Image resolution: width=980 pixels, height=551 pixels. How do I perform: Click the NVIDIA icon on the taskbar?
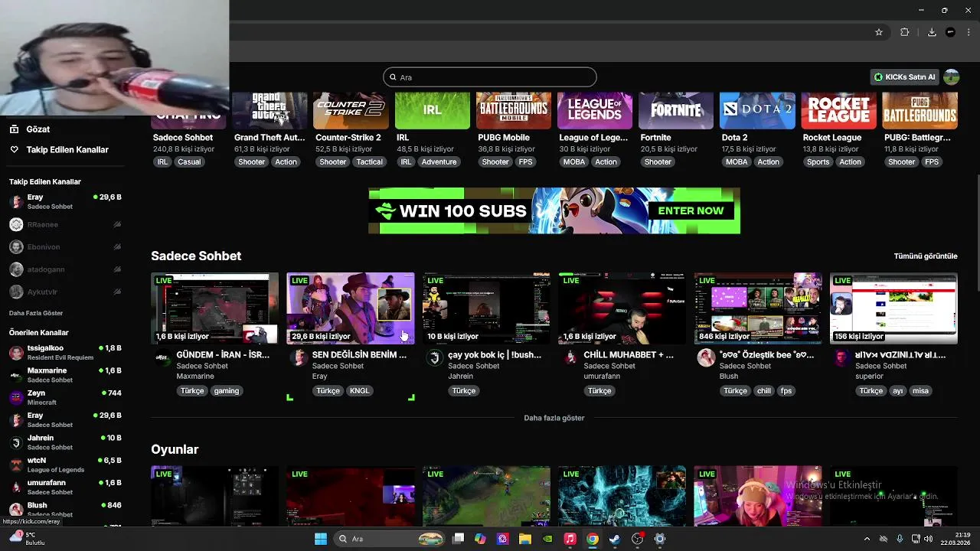point(547,539)
